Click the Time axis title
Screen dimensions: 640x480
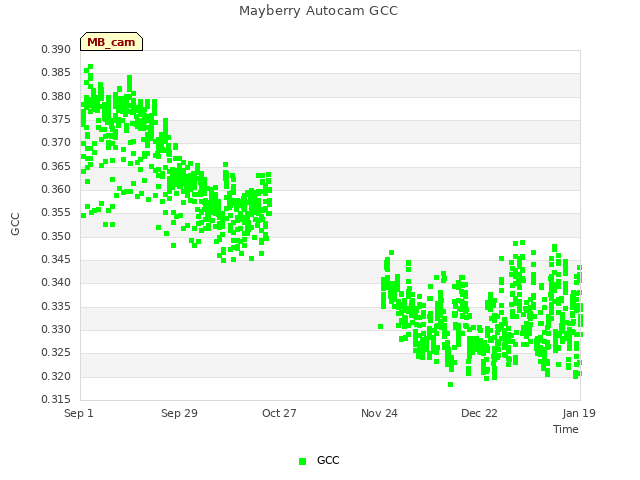[x=566, y=429]
